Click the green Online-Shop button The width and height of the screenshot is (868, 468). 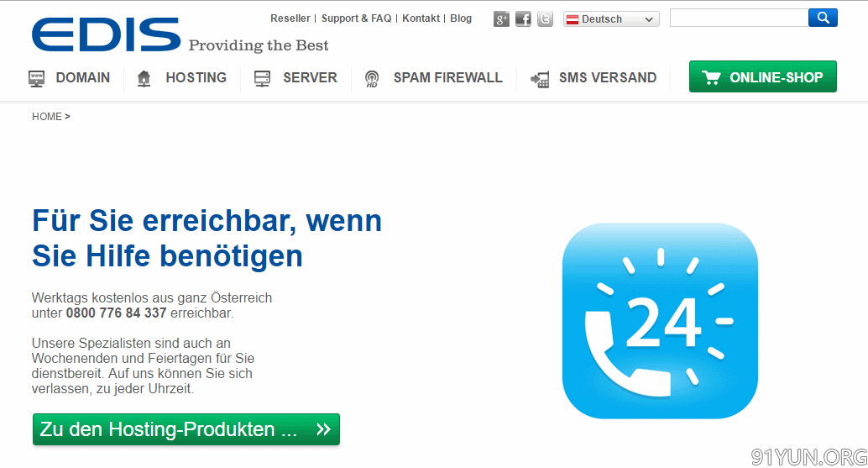click(x=762, y=77)
